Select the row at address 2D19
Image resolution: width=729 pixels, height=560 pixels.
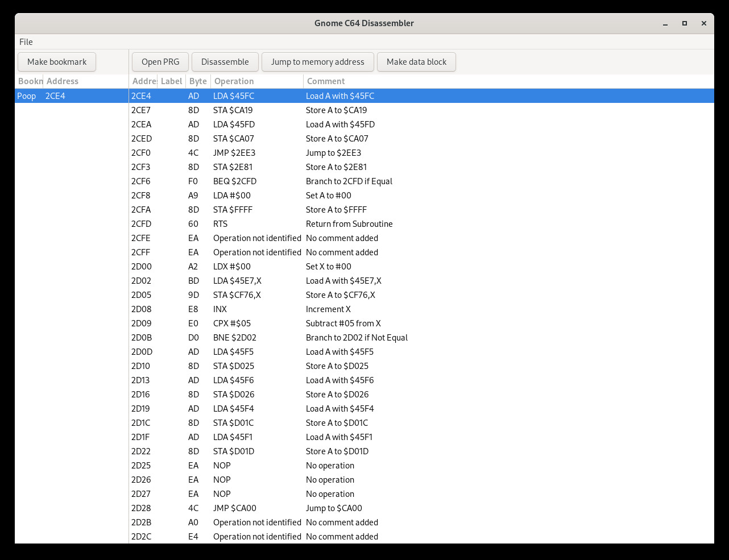421,409
